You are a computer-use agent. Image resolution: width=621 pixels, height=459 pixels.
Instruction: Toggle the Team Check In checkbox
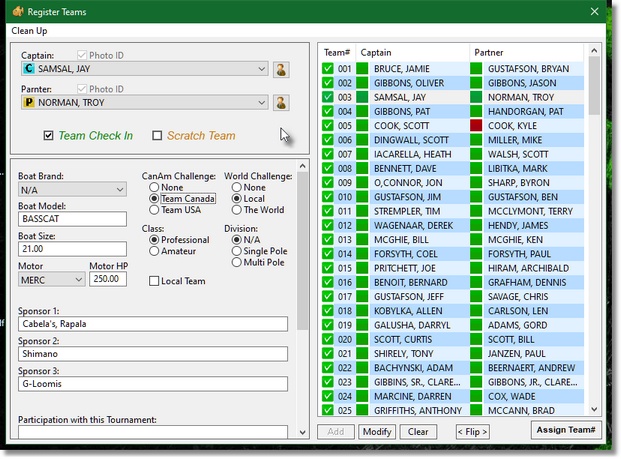[x=49, y=136]
